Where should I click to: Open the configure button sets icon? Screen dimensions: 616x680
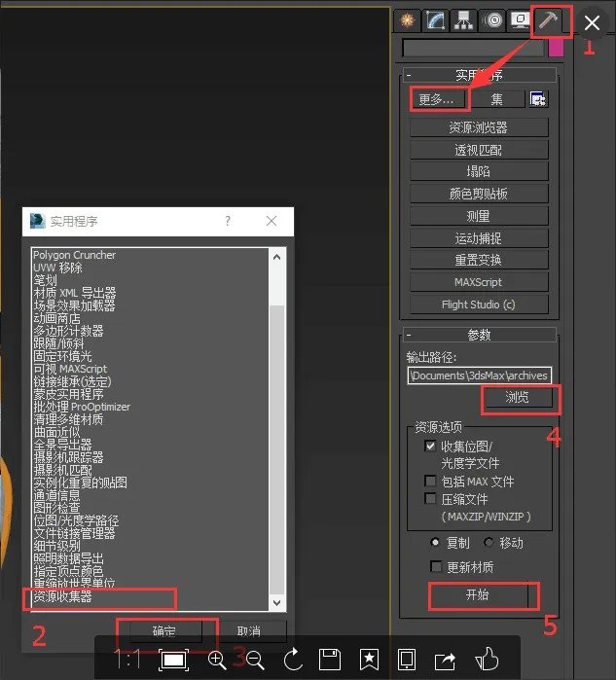point(538,99)
